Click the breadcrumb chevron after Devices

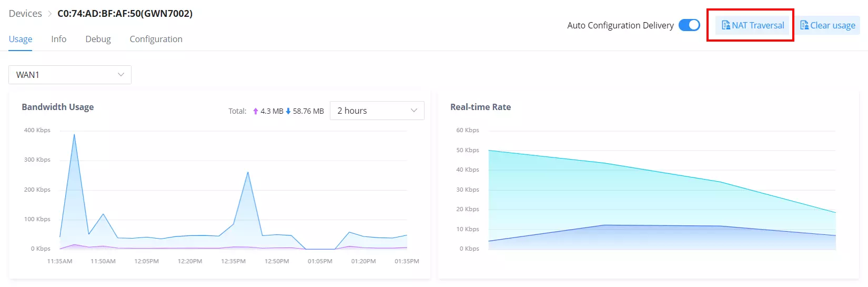pos(50,14)
